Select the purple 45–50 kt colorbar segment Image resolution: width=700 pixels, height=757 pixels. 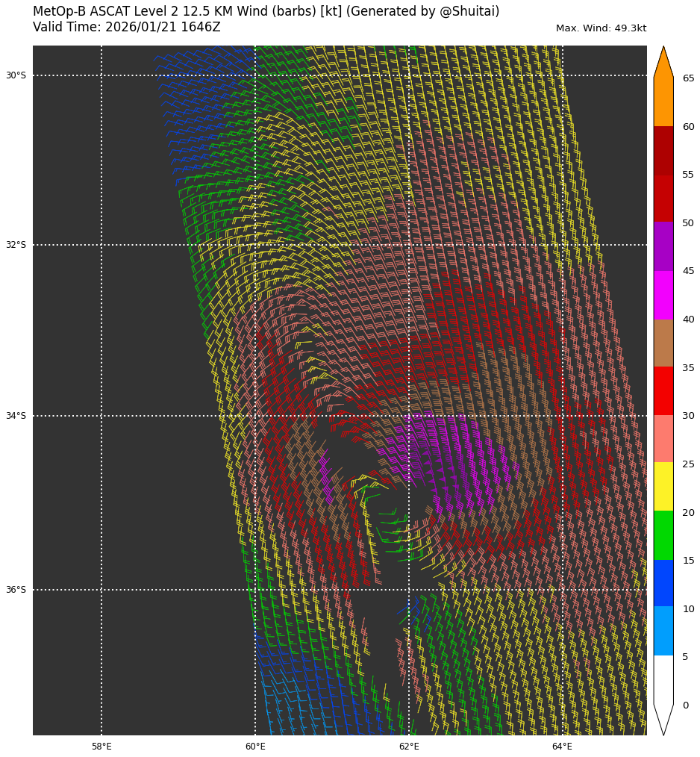[663, 246]
